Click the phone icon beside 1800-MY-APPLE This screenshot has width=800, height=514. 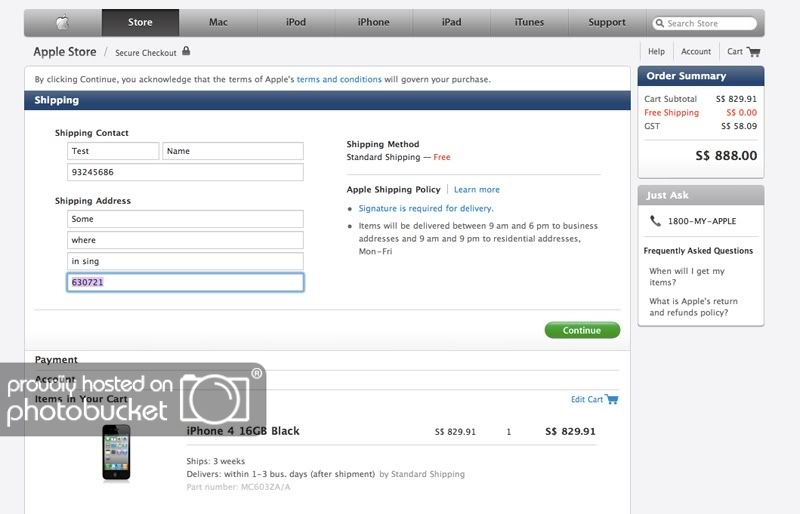click(655, 221)
